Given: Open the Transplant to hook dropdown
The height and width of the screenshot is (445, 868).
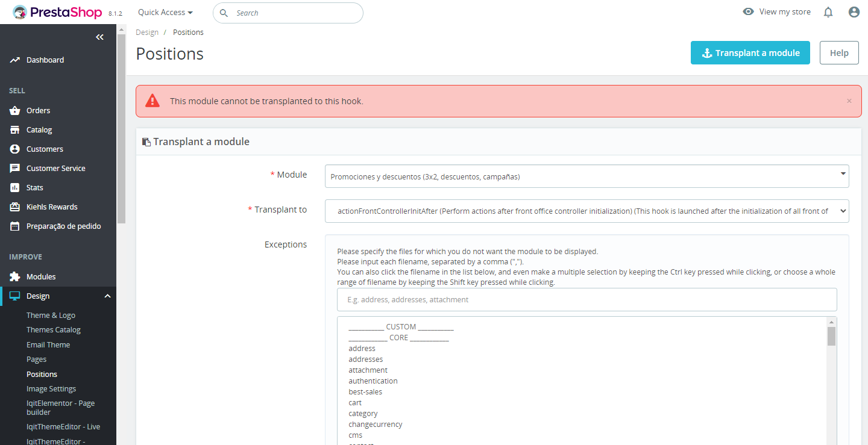Looking at the screenshot, I should tap(587, 211).
